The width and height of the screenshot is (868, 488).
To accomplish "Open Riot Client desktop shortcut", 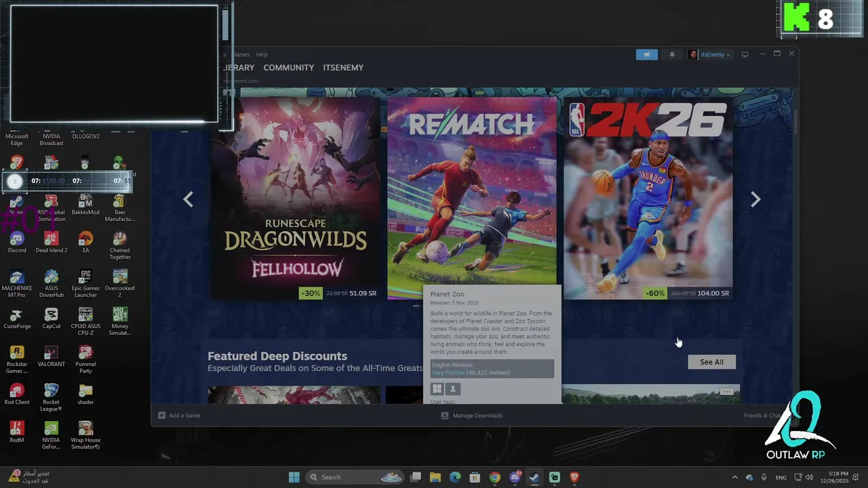I will tap(17, 394).
